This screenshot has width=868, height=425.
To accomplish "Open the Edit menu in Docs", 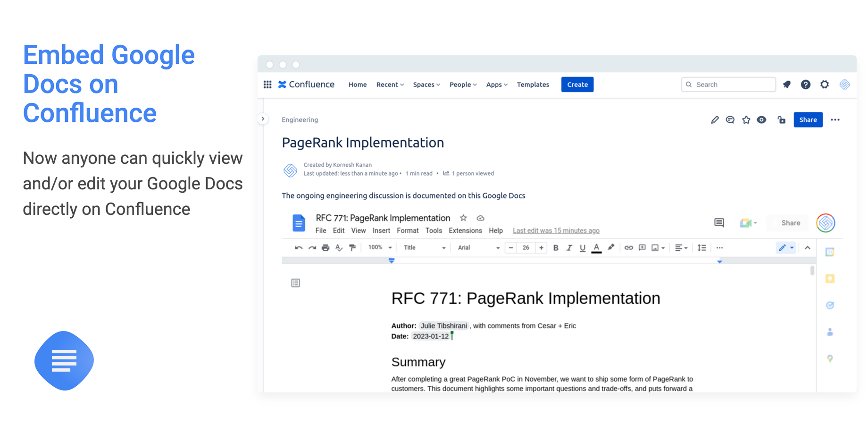I will tap(339, 231).
